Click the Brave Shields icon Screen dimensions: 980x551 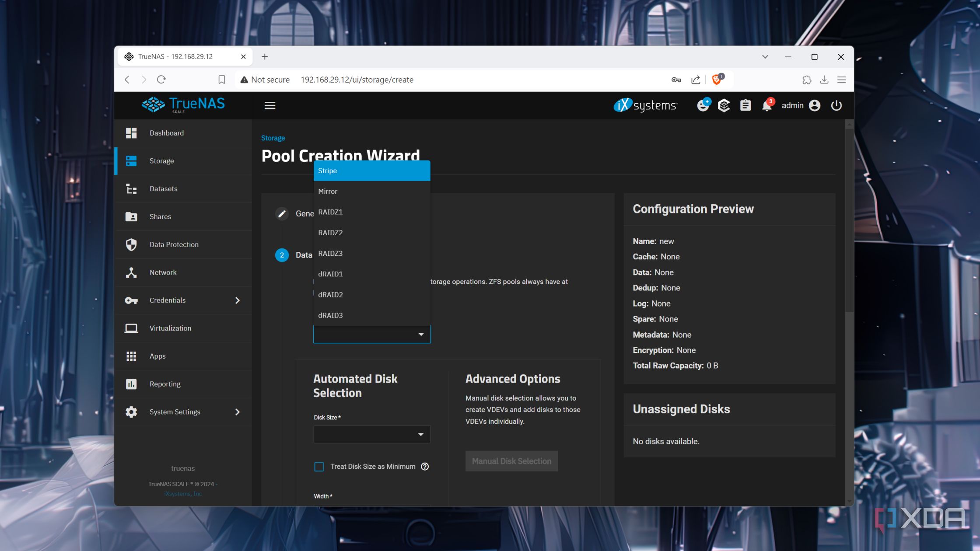717,80
